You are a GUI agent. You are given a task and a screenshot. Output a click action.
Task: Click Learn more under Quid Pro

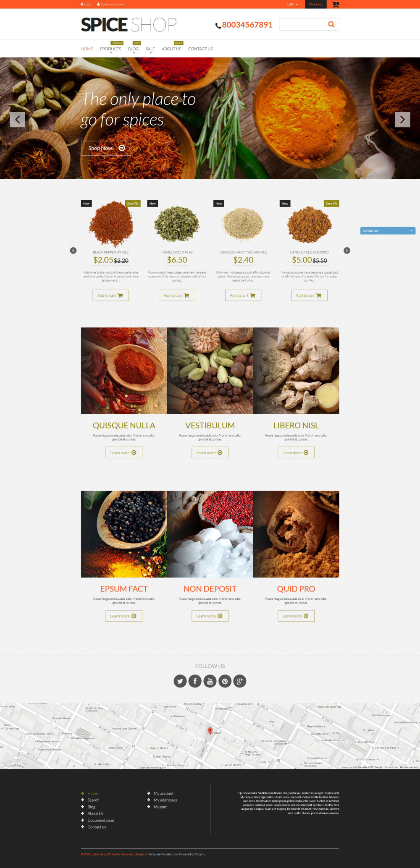(296, 616)
